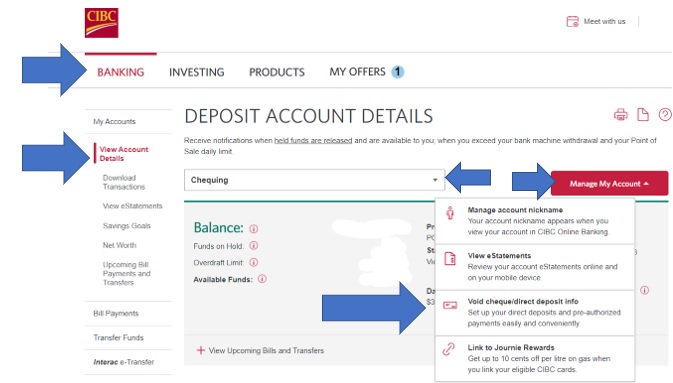The width and height of the screenshot is (673, 383).
Task: Open the Chequing account dropdown
Action: [315, 180]
